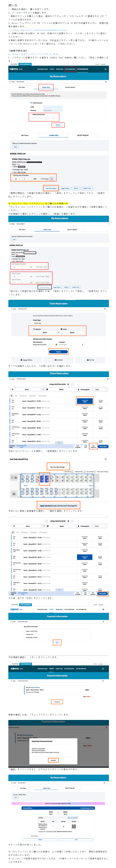116x868 pixels.
Task: Toggle the ITX-Saemaeul filter chip in the 10/Apr list
Action: click(x=23, y=396)
